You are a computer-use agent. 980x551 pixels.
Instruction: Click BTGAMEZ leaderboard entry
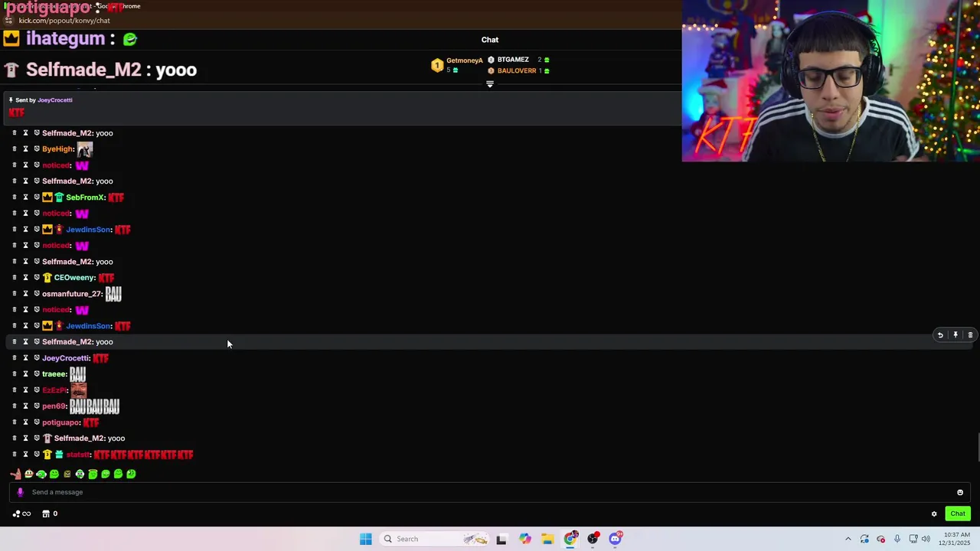518,60
